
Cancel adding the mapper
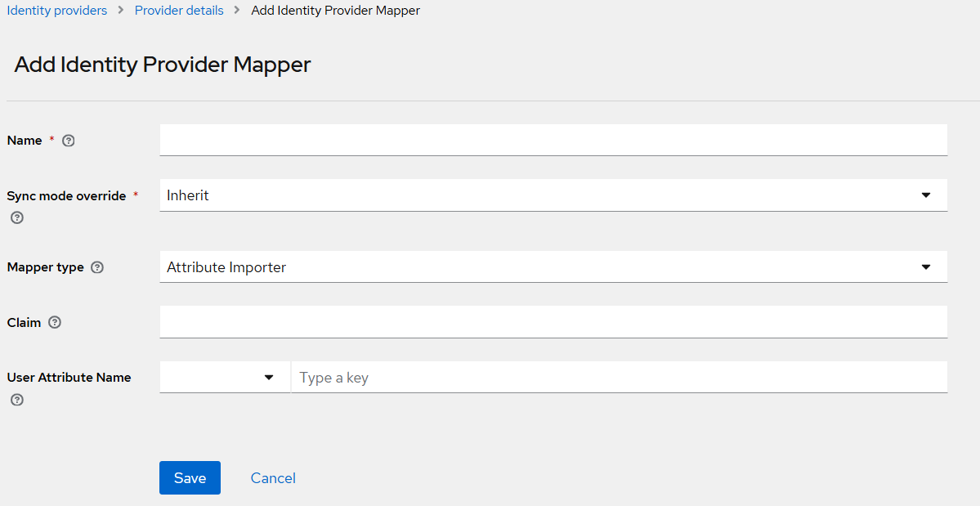[273, 478]
